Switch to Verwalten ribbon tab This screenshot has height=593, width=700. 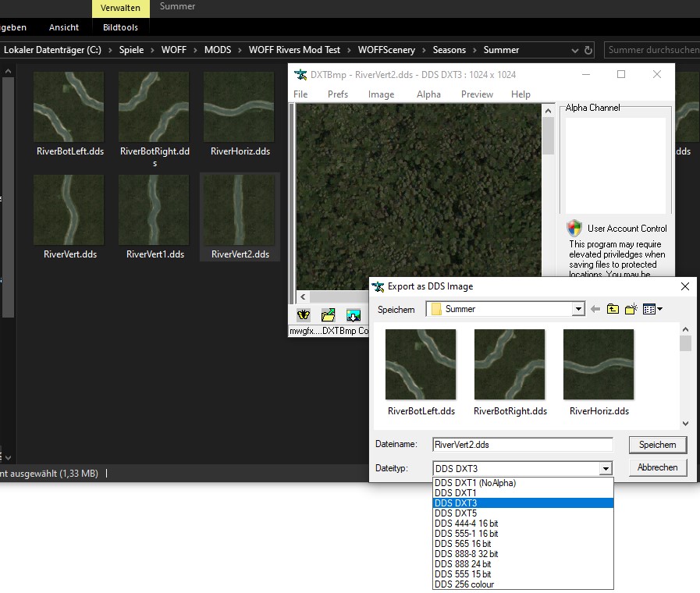pos(120,8)
